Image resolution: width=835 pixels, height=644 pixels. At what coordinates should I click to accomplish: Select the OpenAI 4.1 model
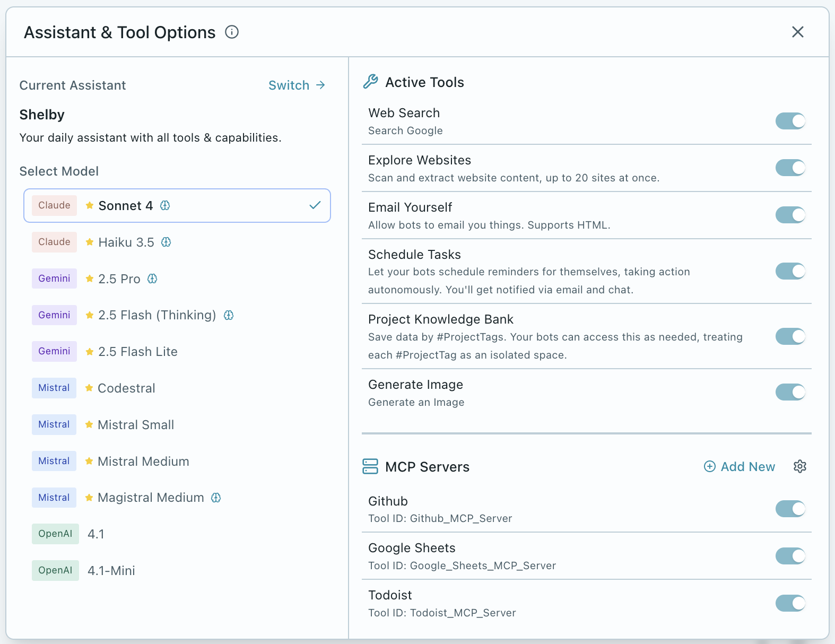tap(177, 534)
